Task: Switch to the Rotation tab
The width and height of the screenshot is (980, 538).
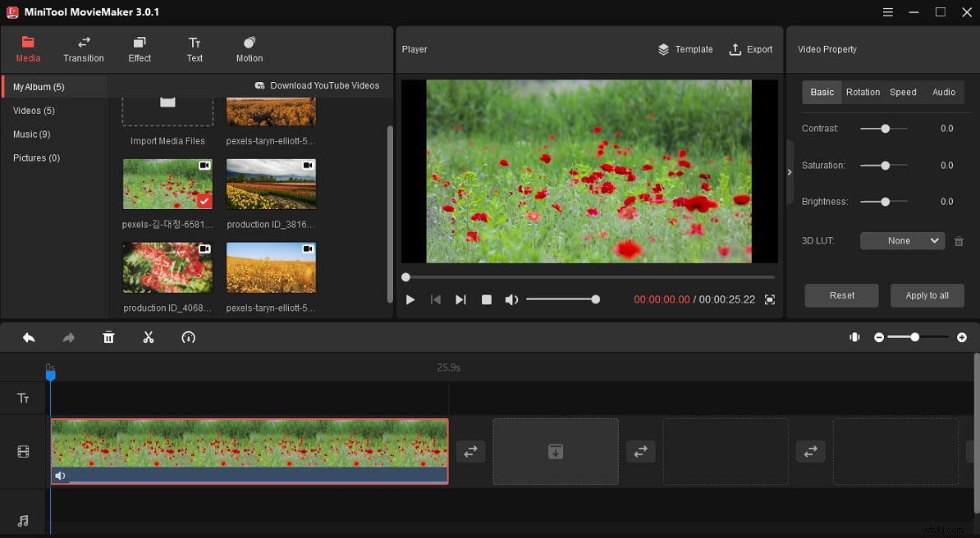Action: coord(863,92)
